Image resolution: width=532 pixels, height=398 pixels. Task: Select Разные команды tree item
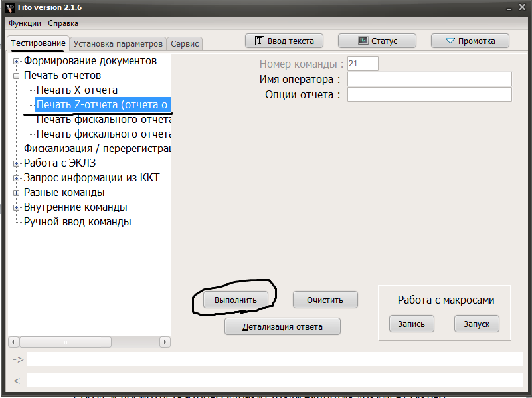64,193
